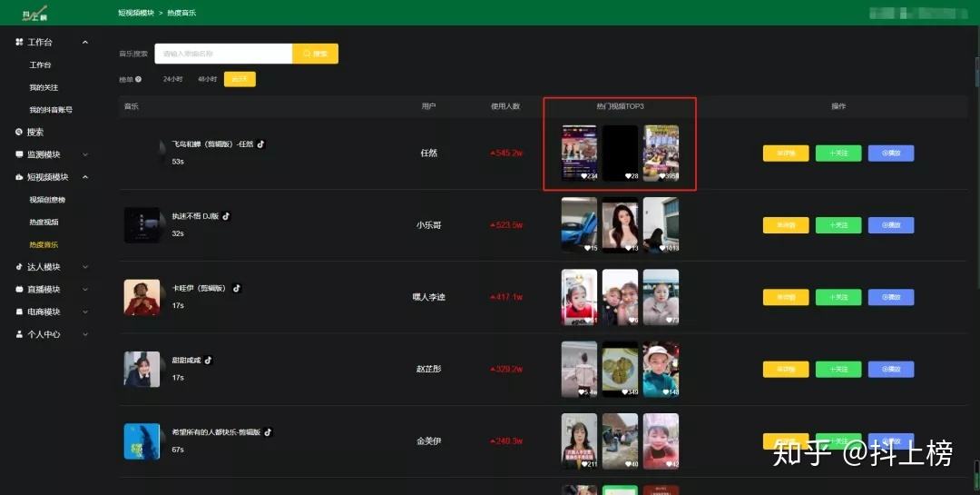
Task: Click the 工作台 grid icon in sidebar
Action: pyautogui.click(x=19, y=42)
